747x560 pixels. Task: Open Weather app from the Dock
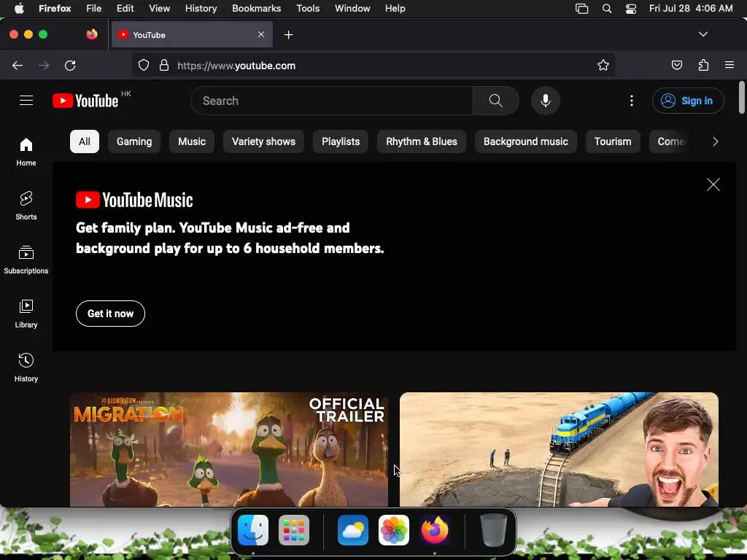(x=353, y=530)
